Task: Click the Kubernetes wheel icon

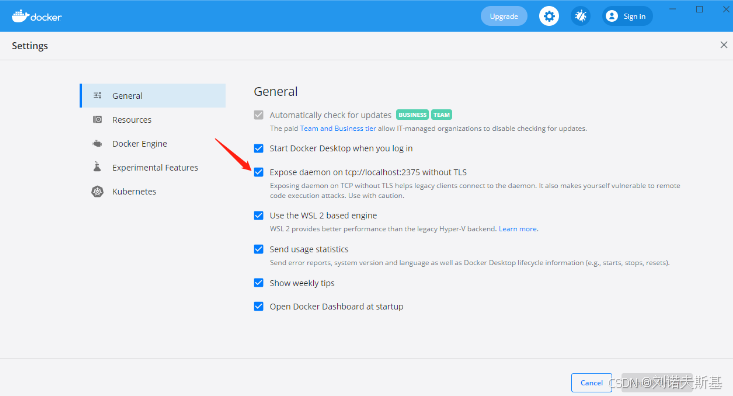Action: click(97, 191)
